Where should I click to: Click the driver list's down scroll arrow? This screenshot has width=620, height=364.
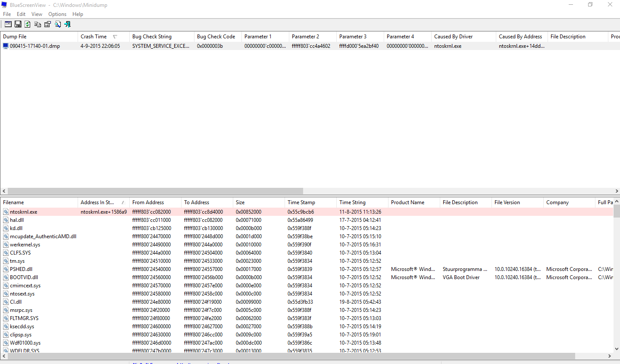coord(617,349)
